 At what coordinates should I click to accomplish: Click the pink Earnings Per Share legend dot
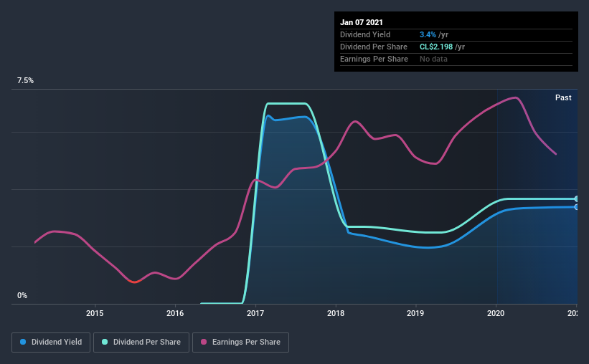(x=204, y=342)
